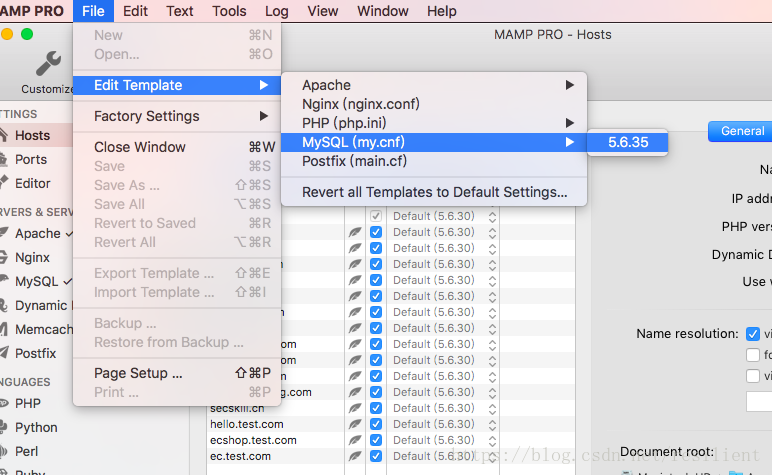Click the Perl sidebar icon

click(3, 451)
